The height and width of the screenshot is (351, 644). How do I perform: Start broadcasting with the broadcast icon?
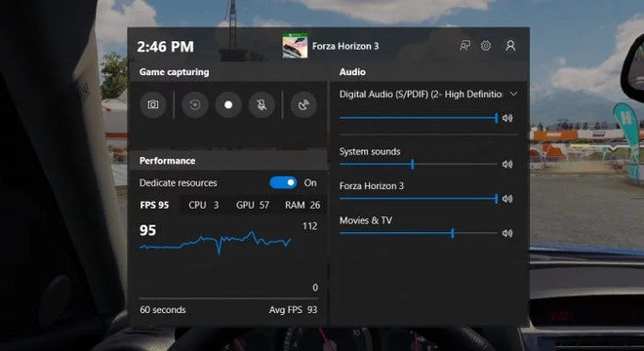point(303,104)
